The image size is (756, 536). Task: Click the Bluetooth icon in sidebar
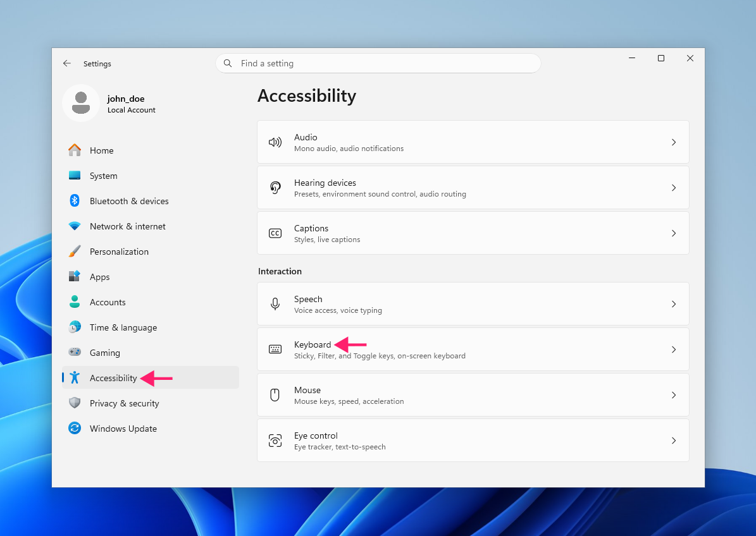coord(75,201)
